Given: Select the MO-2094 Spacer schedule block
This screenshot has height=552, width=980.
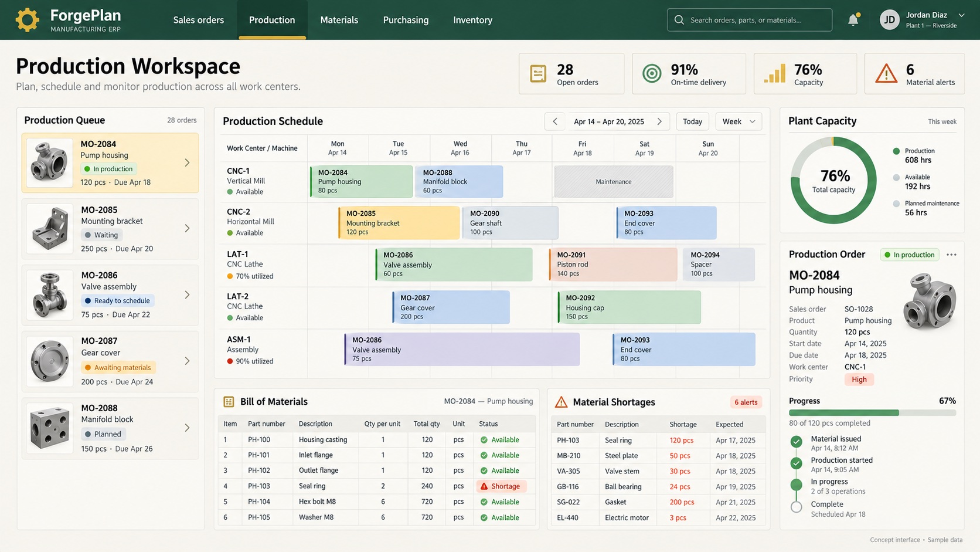Looking at the screenshot, I should pos(719,265).
